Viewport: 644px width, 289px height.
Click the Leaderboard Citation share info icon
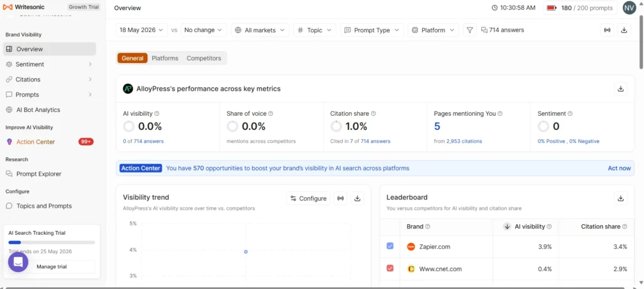625,227
